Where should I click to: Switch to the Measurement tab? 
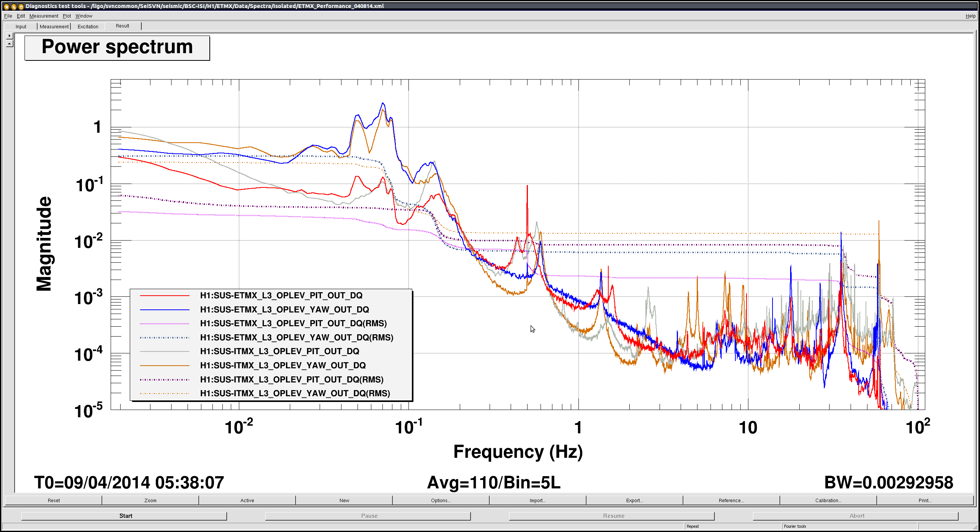54,26
